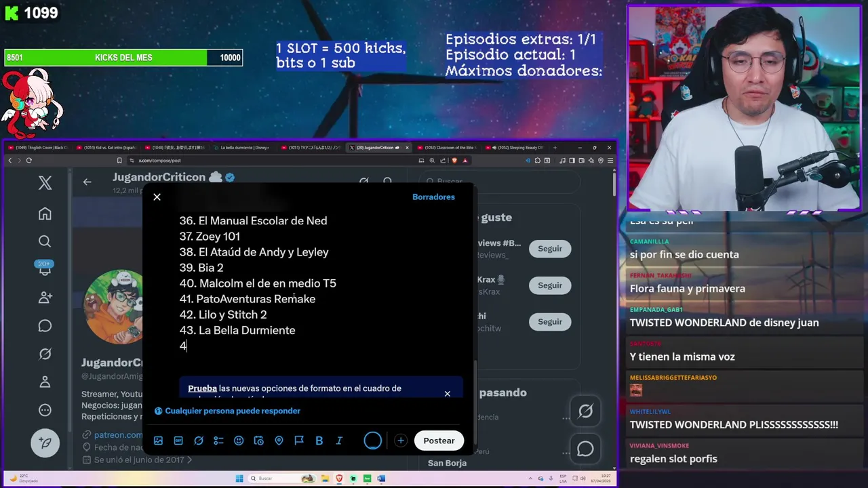The image size is (868, 488).
Task: Open a new browser tab
Action: point(555,147)
